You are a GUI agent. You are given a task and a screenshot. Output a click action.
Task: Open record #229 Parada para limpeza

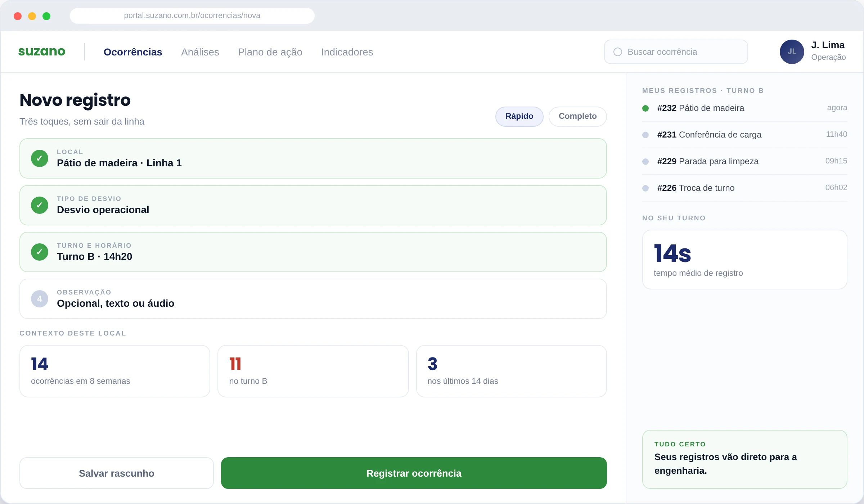point(744,161)
